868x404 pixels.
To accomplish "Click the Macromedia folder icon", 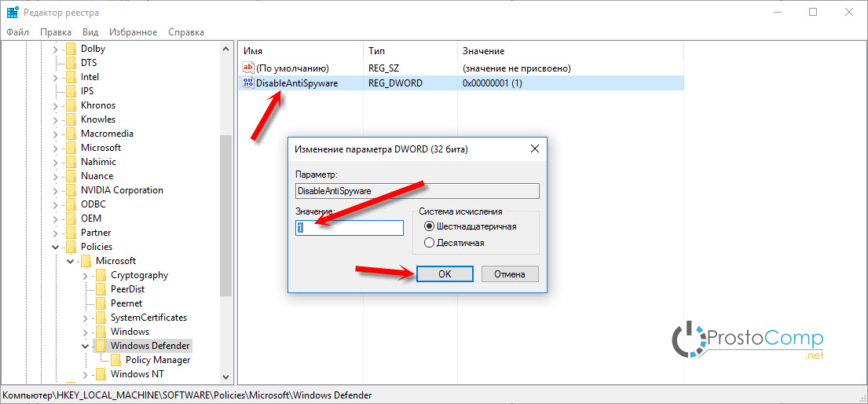I will 71,134.
